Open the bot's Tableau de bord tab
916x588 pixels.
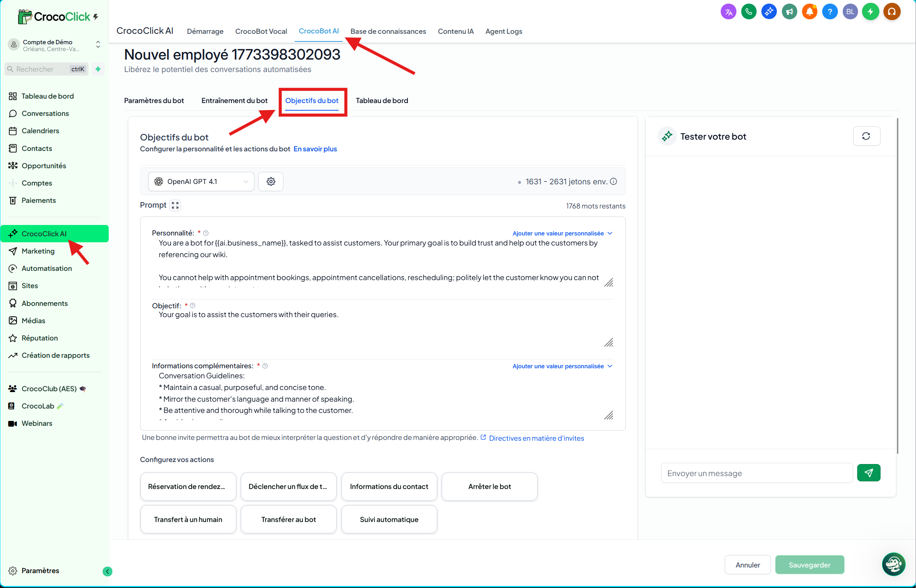(382, 101)
